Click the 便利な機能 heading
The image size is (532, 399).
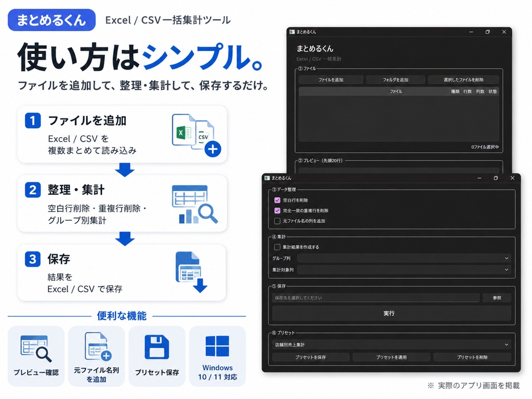pyautogui.click(x=122, y=316)
